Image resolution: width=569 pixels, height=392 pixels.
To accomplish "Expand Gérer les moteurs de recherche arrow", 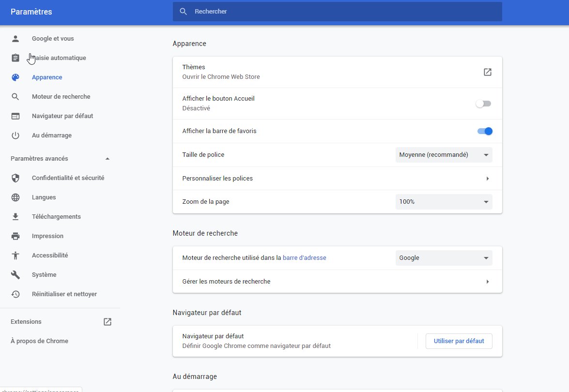I will [x=487, y=282].
